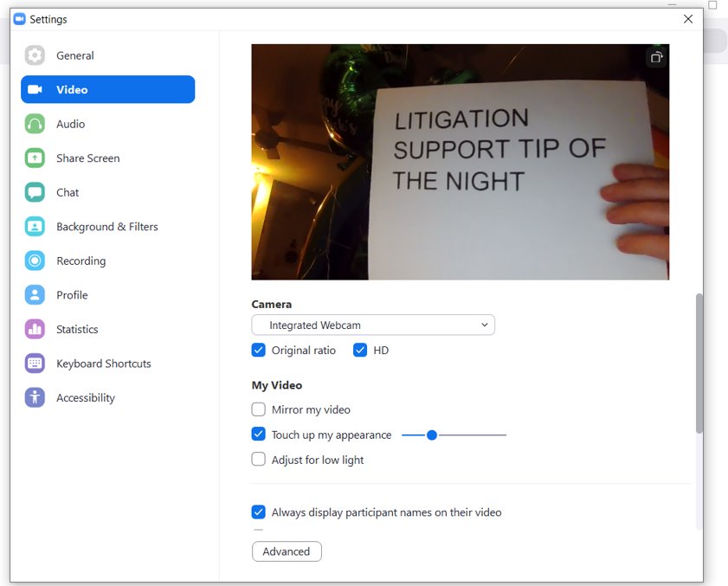
Task: Open Background & Filters settings
Action: pyautogui.click(x=107, y=227)
